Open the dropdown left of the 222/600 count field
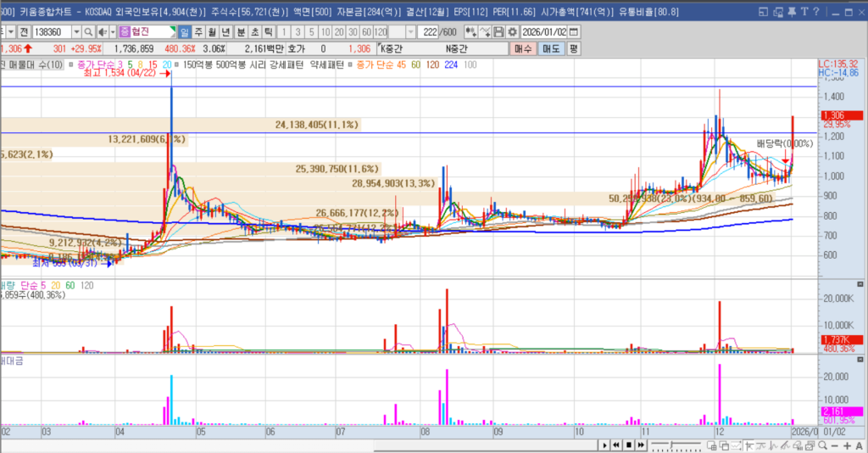Image resolution: width=868 pixels, height=453 pixels. pos(411,31)
